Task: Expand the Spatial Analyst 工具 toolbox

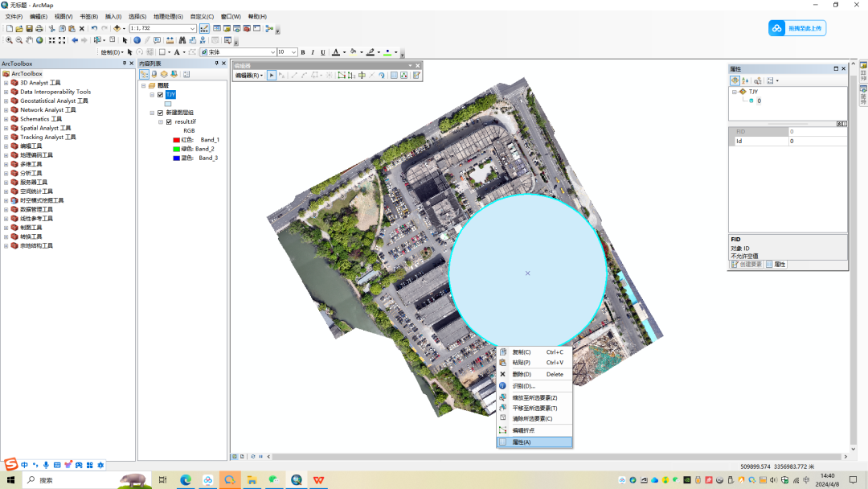Action: [6, 129]
